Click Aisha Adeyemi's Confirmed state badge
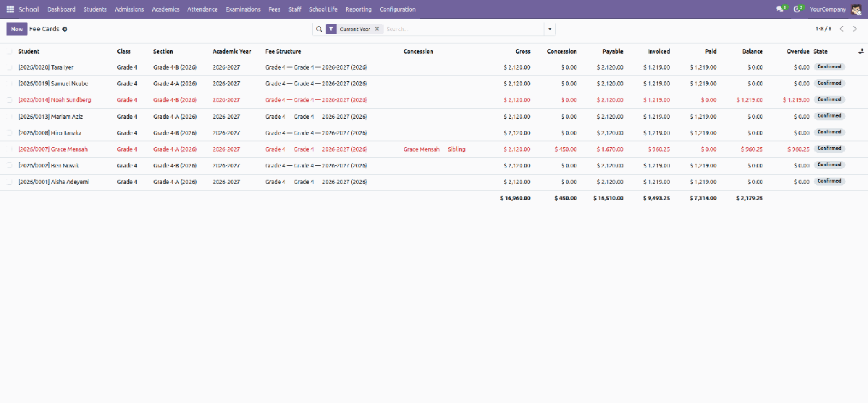Viewport: 868px width, 403px height. (829, 180)
